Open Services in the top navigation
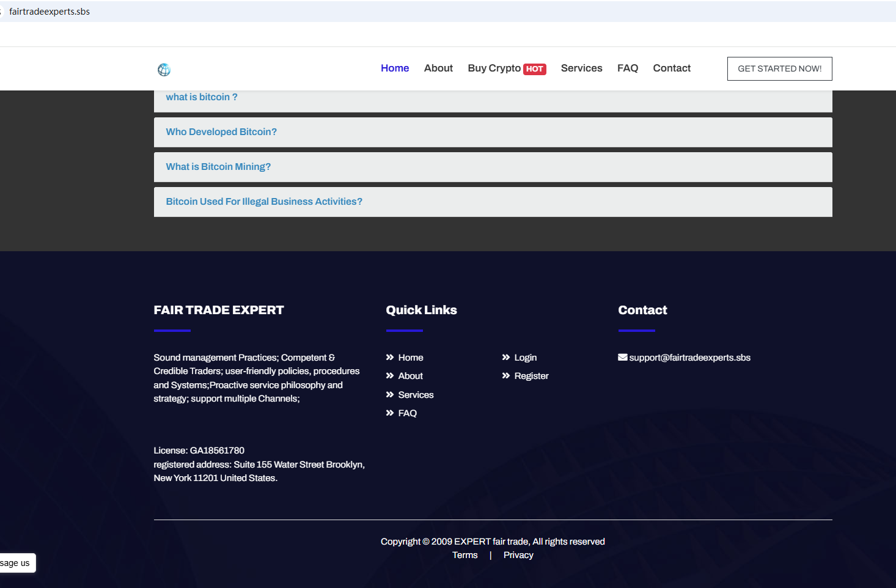This screenshot has height=588, width=896. coord(581,68)
